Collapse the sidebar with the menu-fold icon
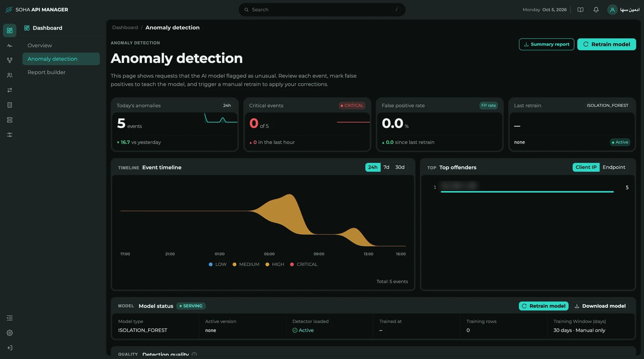This screenshot has width=644, height=359. click(x=10, y=318)
